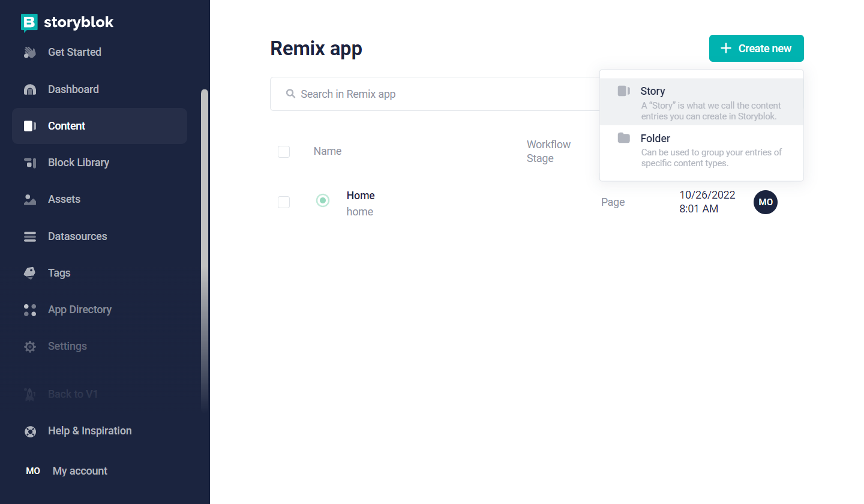This screenshot has width=864, height=504.
Task: Choose Folder from the Create new menu
Action: click(x=701, y=149)
